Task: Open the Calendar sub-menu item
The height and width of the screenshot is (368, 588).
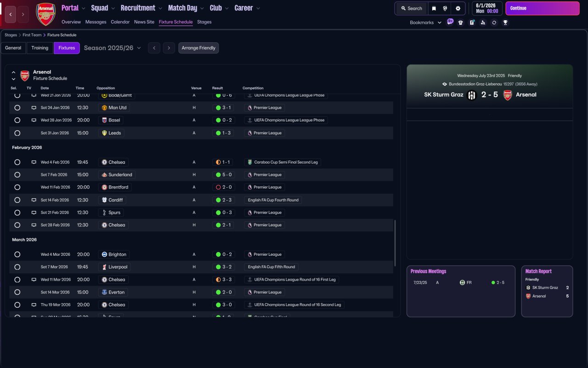Action: point(120,22)
